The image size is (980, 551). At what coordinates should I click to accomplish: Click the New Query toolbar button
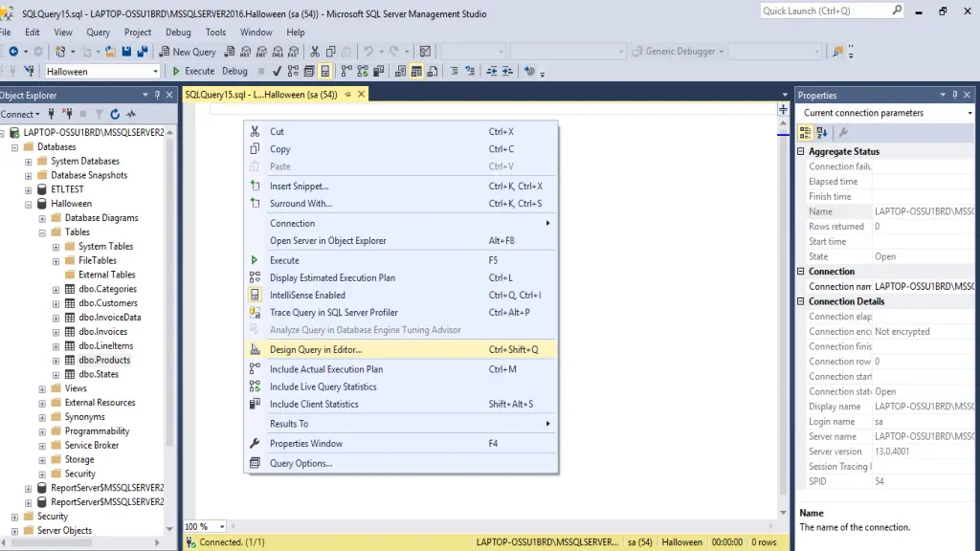tap(187, 52)
